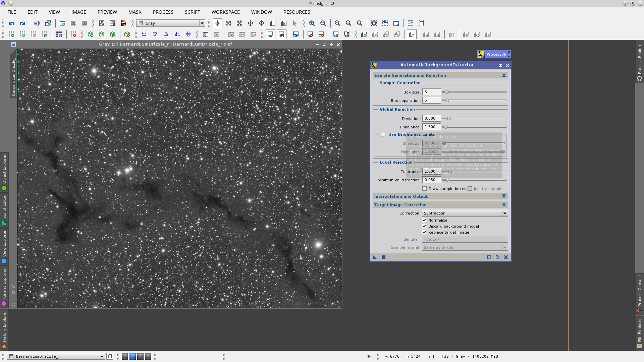Uncheck Discard background model

tap(424, 226)
